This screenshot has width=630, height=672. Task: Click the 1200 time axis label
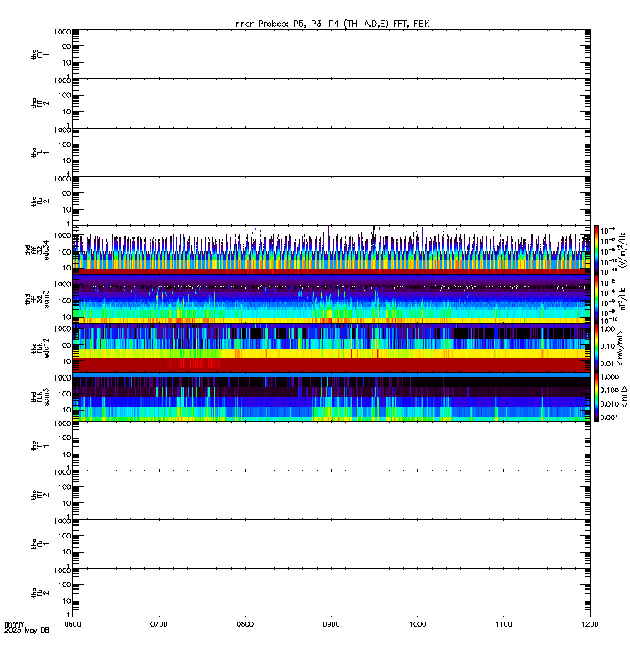coord(590,624)
